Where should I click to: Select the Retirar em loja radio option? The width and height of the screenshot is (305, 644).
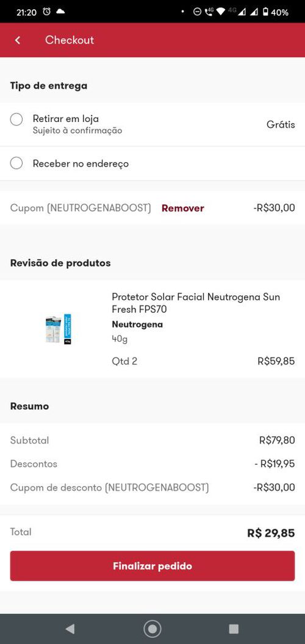(x=16, y=120)
